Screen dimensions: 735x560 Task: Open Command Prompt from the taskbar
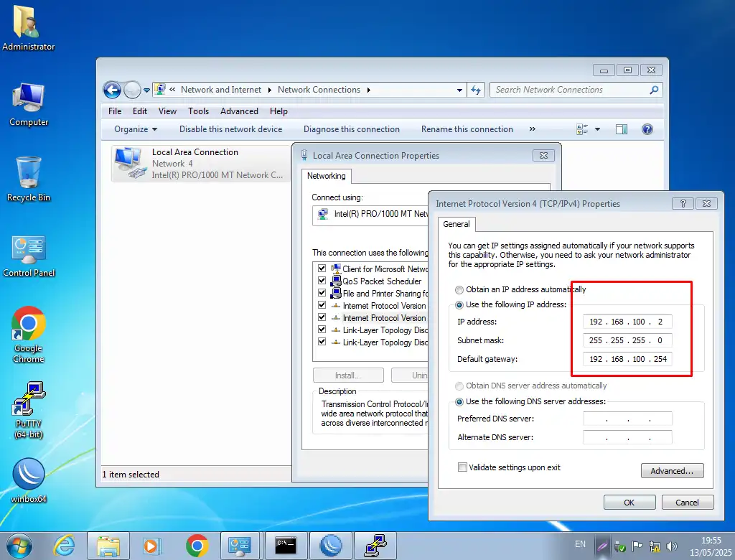point(286,546)
